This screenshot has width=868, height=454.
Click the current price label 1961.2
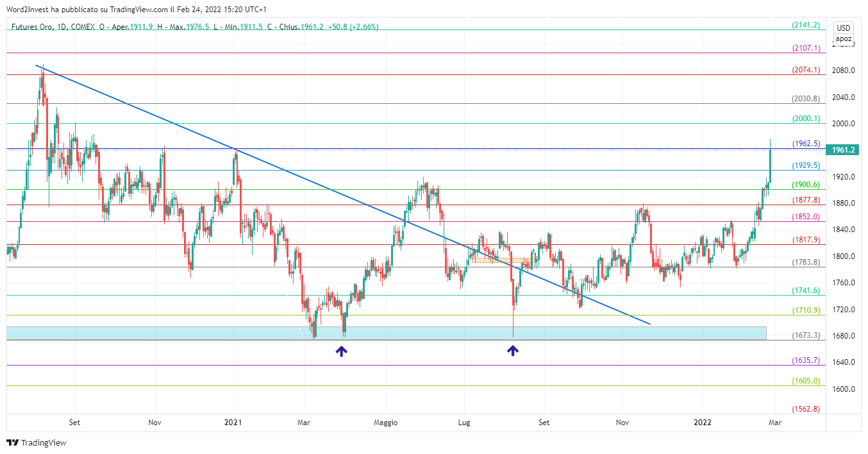tap(843, 150)
